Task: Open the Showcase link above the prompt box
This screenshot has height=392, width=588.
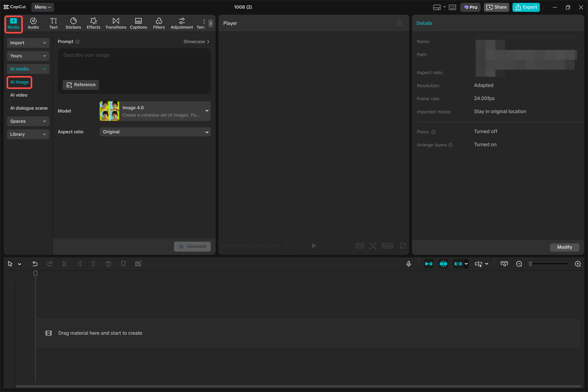Action: tap(196, 41)
